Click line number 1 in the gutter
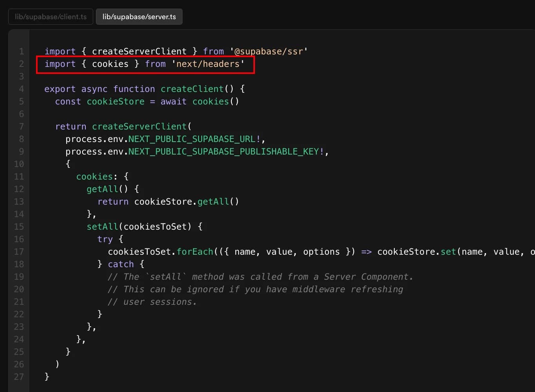The image size is (535, 392). 21,51
